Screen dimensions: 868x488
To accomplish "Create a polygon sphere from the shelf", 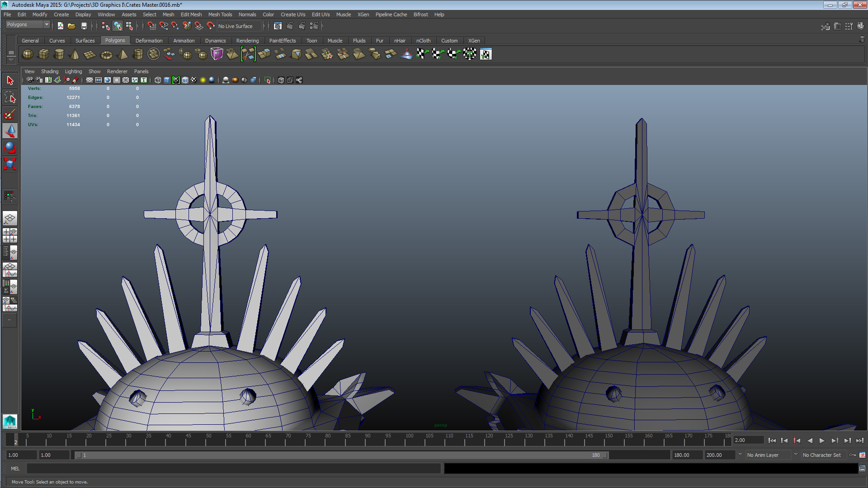I will click(28, 54).
